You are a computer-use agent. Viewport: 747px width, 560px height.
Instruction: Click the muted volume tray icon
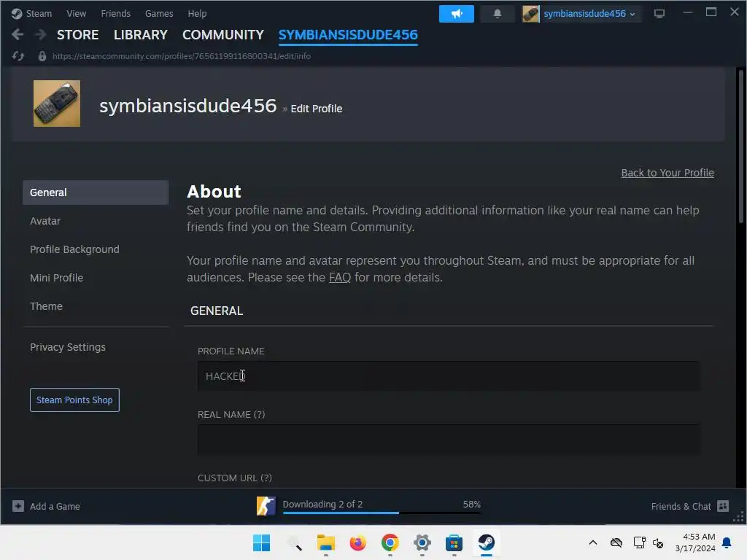pyautogui.click(x=658, y=542)
